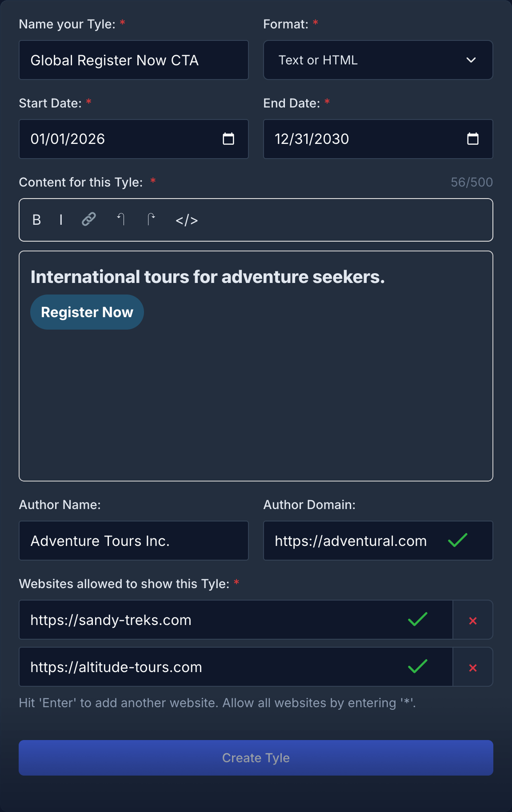Screen dimensions: 512x812
Task: Apply bold formatting in the editor
Action: 36,220
